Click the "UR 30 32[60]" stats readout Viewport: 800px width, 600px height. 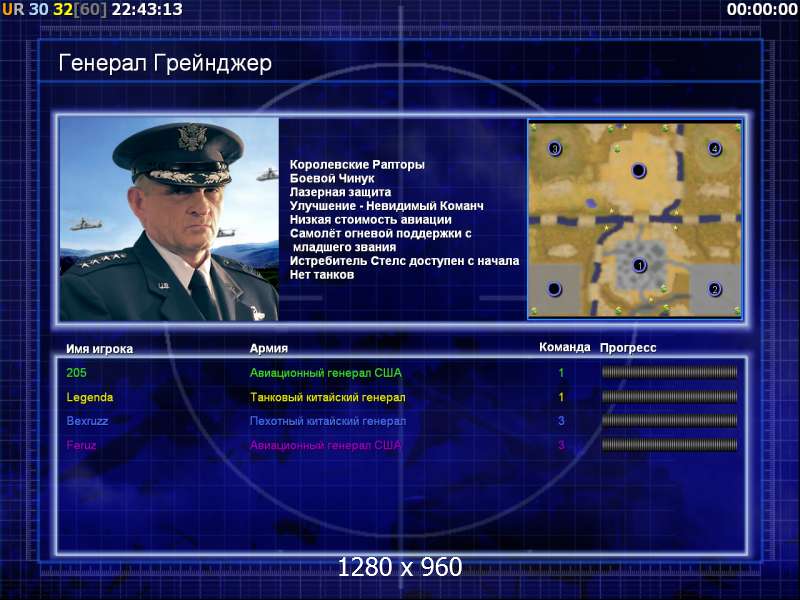(x=55, y=9)
